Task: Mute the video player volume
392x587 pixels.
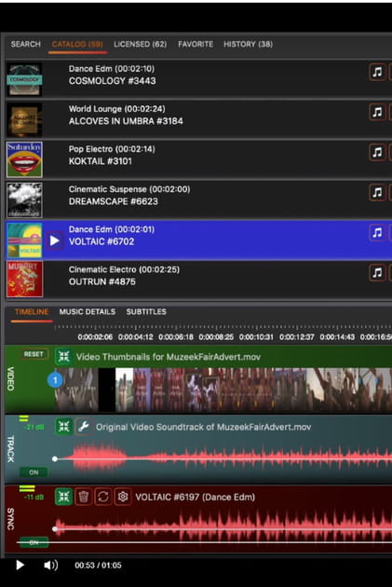Action: 50,565
